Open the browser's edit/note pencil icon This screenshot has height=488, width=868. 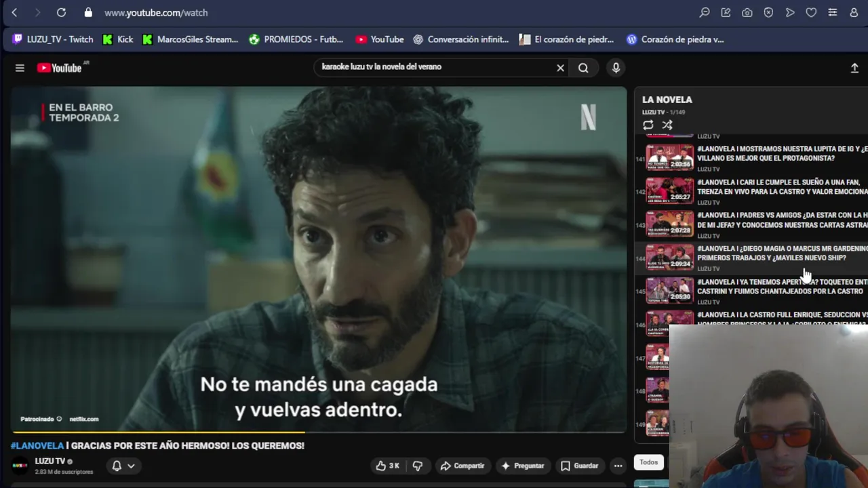[726, 12]
